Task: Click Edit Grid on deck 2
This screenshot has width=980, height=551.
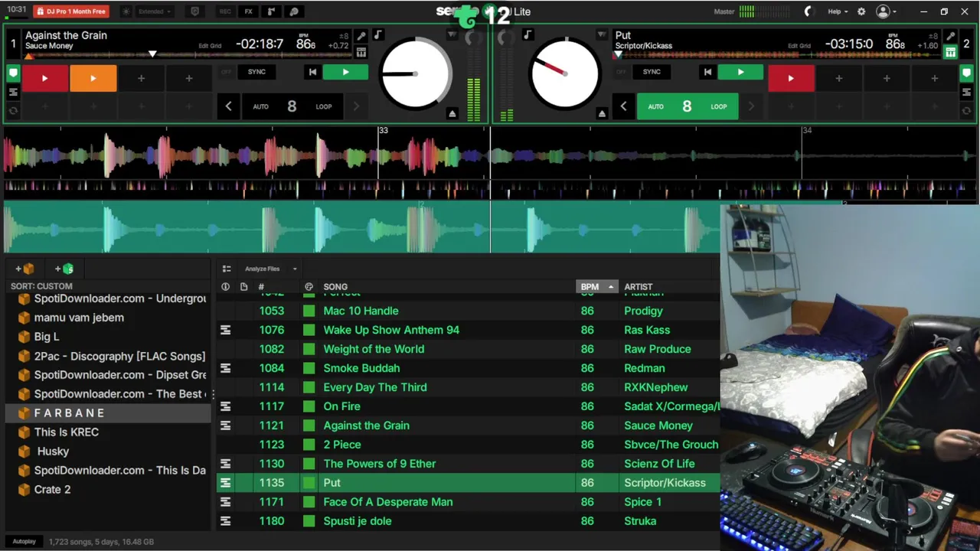Action: pyautogui.click(x=799, y=46)
